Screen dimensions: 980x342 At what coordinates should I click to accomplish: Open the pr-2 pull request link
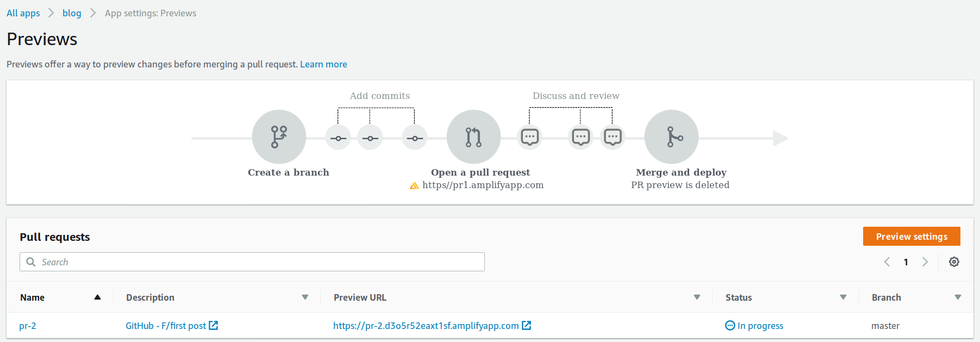click(28, 326)
